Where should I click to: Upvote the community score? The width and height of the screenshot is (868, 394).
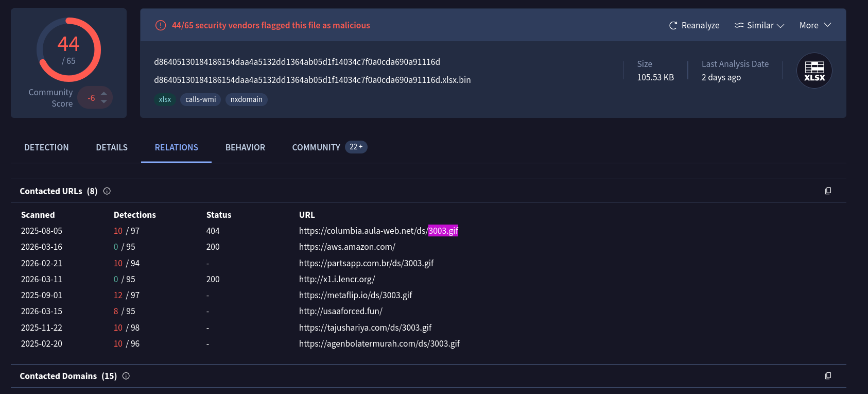coord(104,94)
